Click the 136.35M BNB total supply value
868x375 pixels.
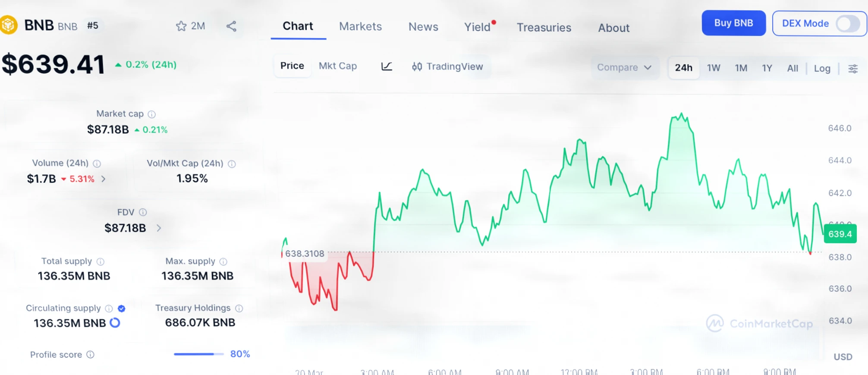(x=74, y=276)
